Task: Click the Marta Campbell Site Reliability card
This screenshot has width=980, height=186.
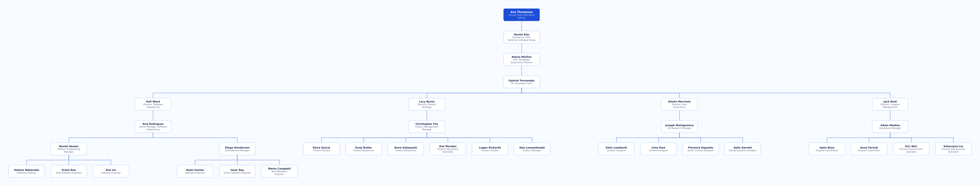Action: pyautogui.click(x=279, y=171)
